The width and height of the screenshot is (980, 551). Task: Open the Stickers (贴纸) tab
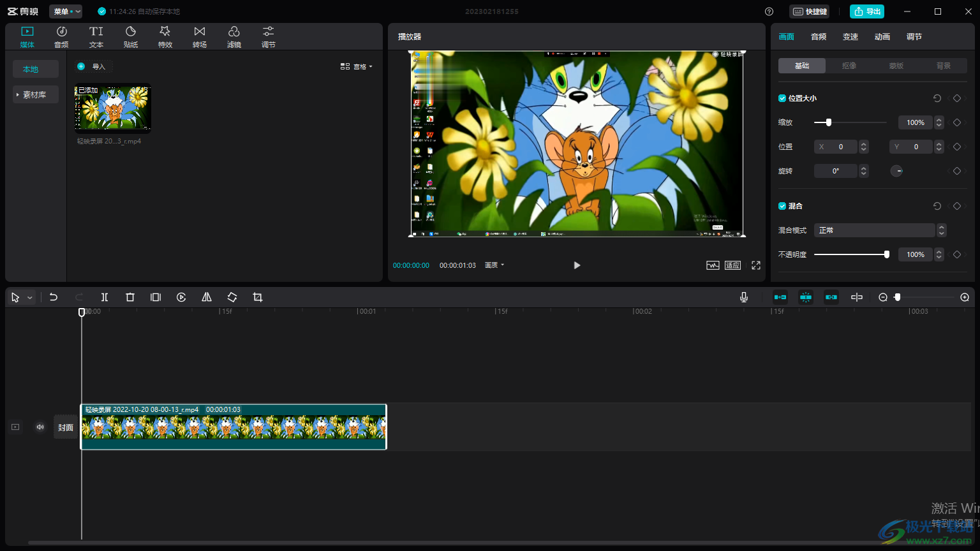130,37
